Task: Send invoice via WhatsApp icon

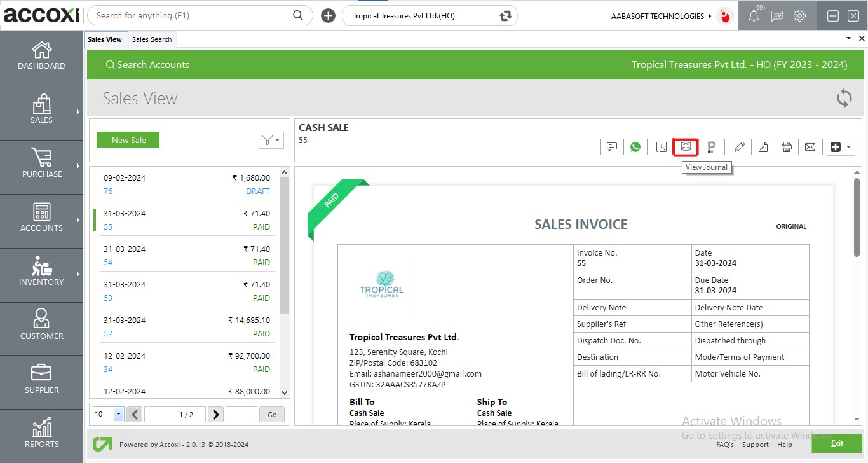Action: (x=635, y=147)
